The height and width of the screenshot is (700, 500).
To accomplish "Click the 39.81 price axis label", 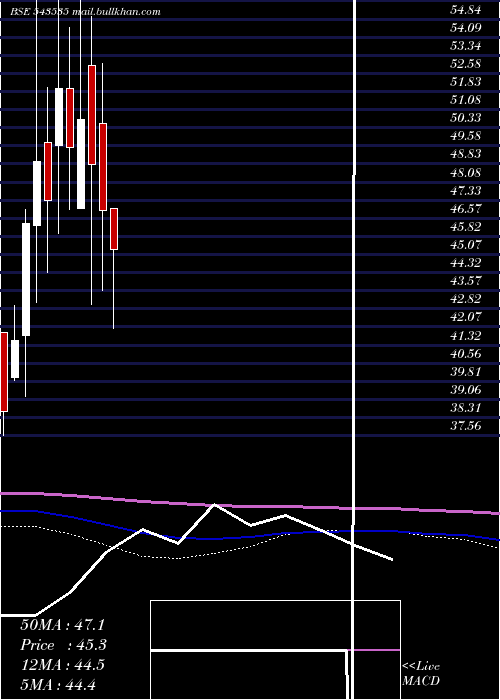I will tap(465, 372).
